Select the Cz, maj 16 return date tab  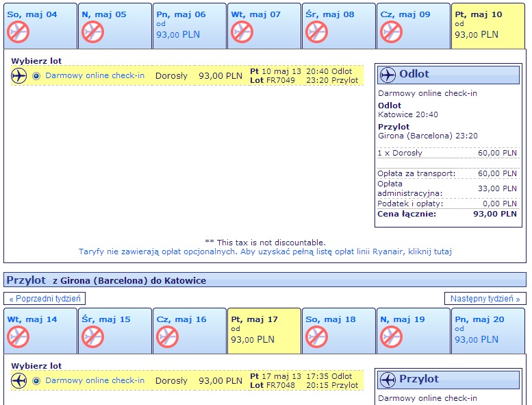pos(190,331)
